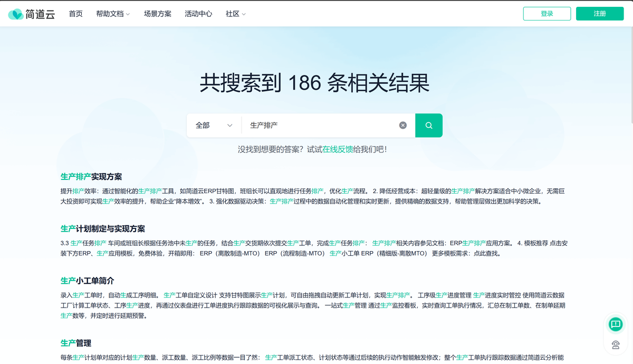Open the 在线反馈 link
The width and height of the screenshot is (633, 364).
338,150
